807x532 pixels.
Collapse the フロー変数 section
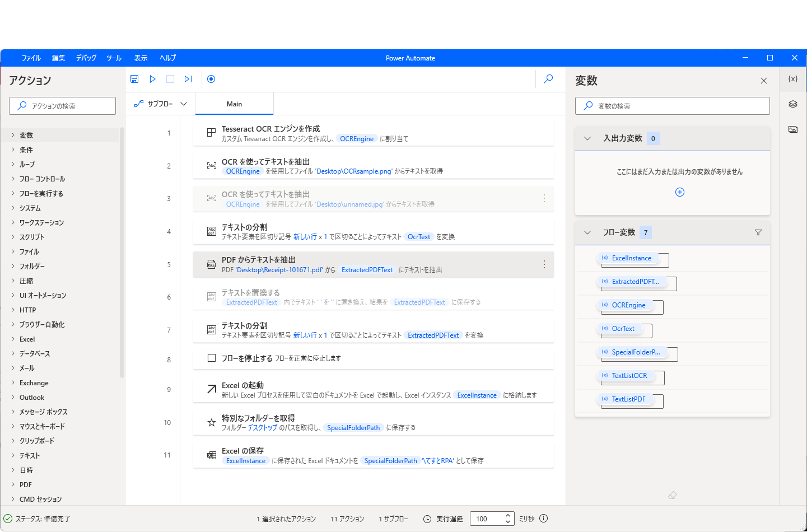pyautogui.click(x=587, y=232)
